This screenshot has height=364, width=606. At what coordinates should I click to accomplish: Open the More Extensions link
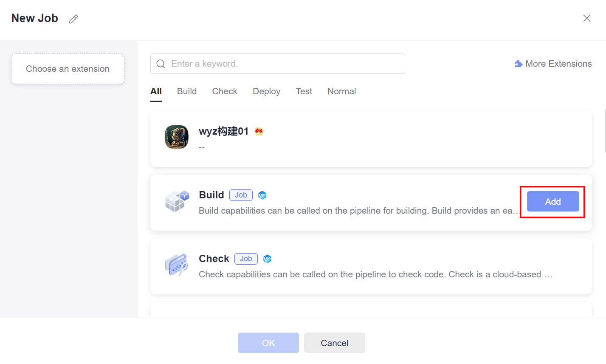558,64
